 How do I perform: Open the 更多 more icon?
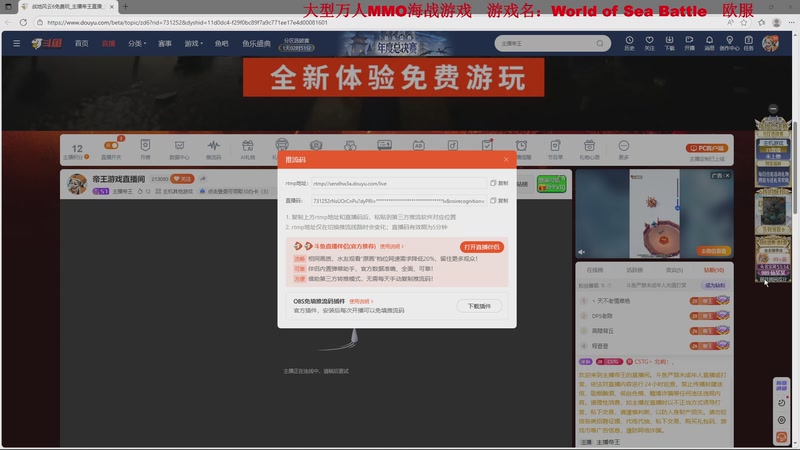pyautogui.click(x=623, y=149)
